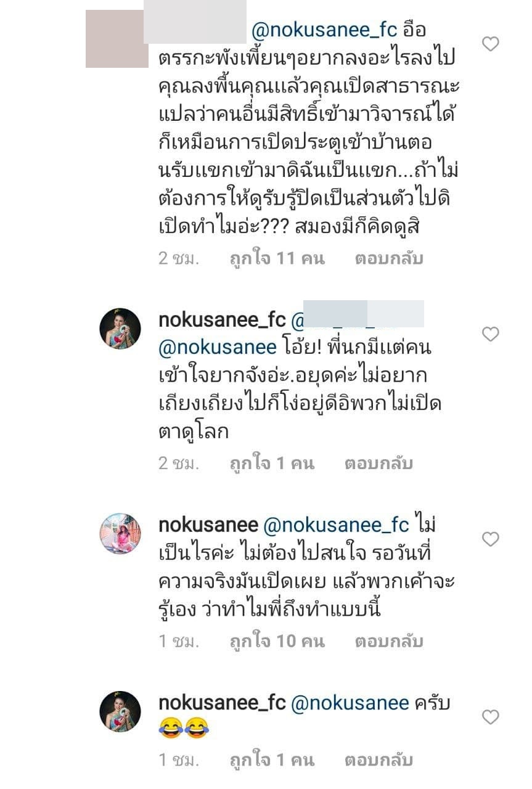
Task: Open @nokusanee_fc mention in first comment
Action: tap(325, 29)
